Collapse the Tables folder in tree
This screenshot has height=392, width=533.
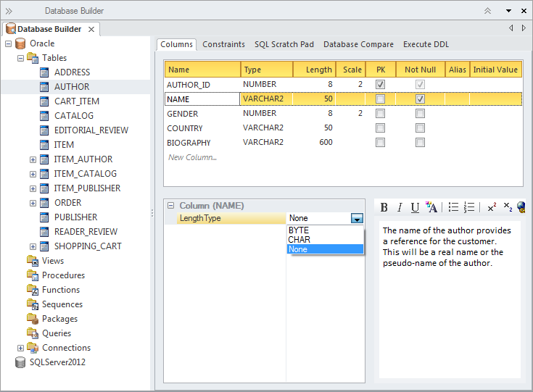pos(21,58)
